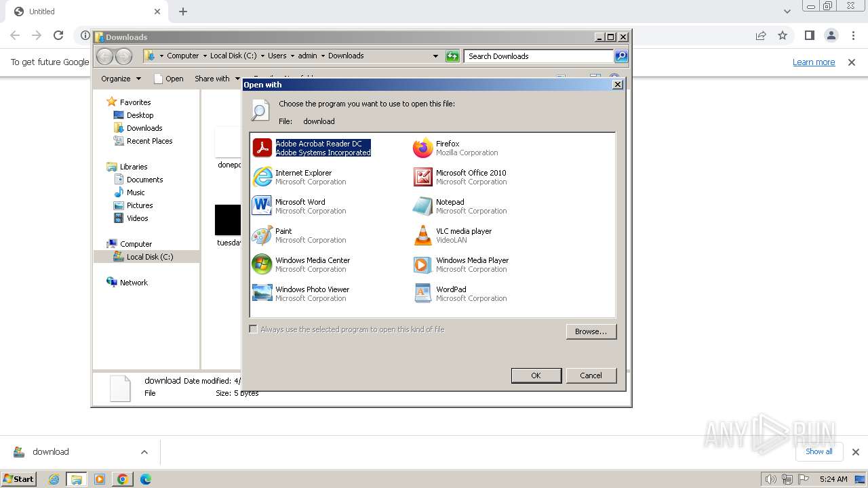Click the volume speaker tray icon

[x=770, y=479]
